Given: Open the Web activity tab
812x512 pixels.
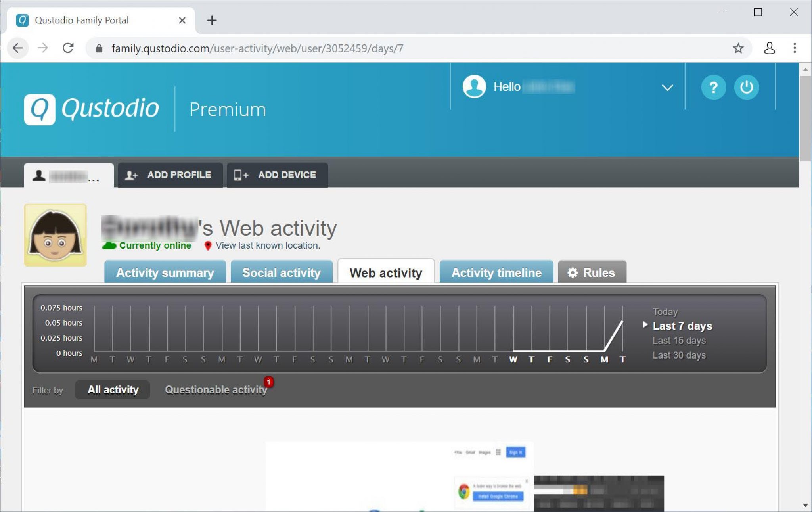Looking at the screenshot, I should [x=386, y=272].
